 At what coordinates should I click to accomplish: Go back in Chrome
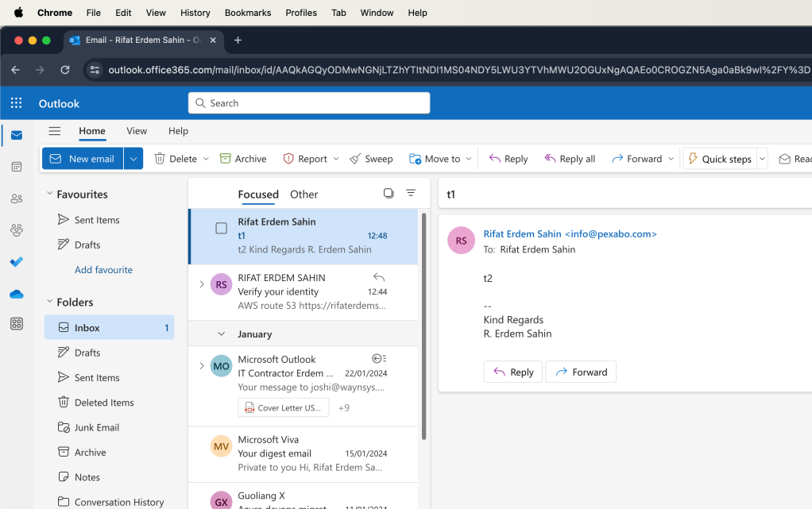tap(16, 69)
